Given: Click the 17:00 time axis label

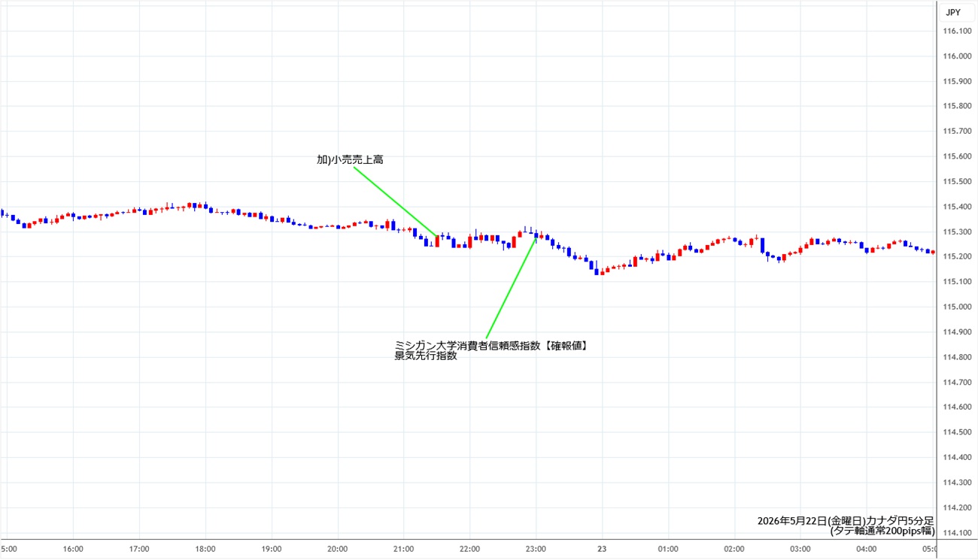Looking at the screenshot, I should (139, 549).
